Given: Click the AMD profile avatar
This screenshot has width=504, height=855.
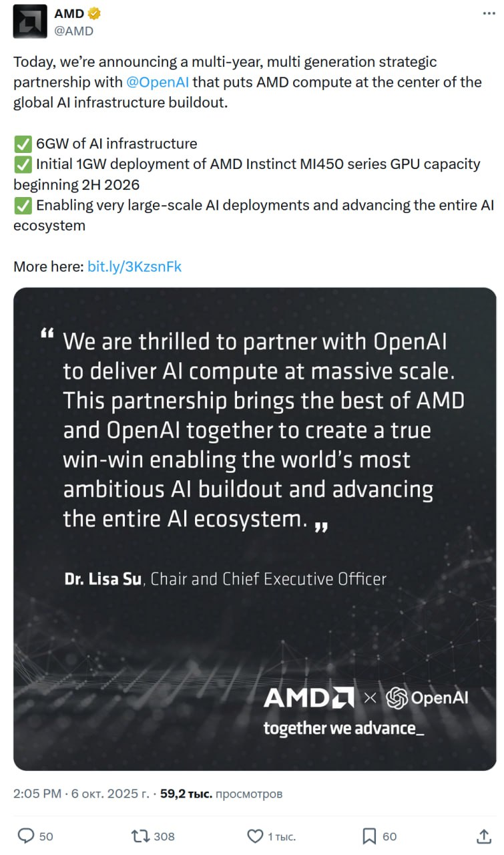Looking at the screenshot, I should [x=30, y=21].
